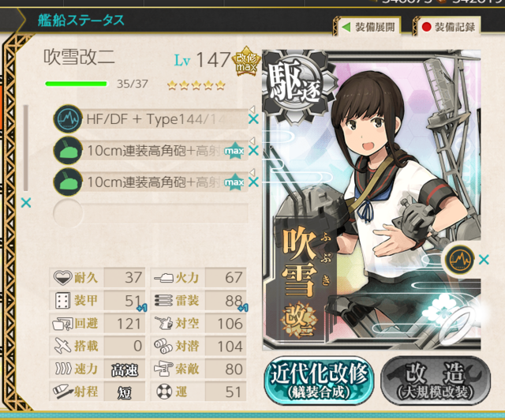Image resolution: width=505 pixels, height=420 pixels.
Task: Select the second 10cm twin high-angle gun icon
Action: [68, 182]
